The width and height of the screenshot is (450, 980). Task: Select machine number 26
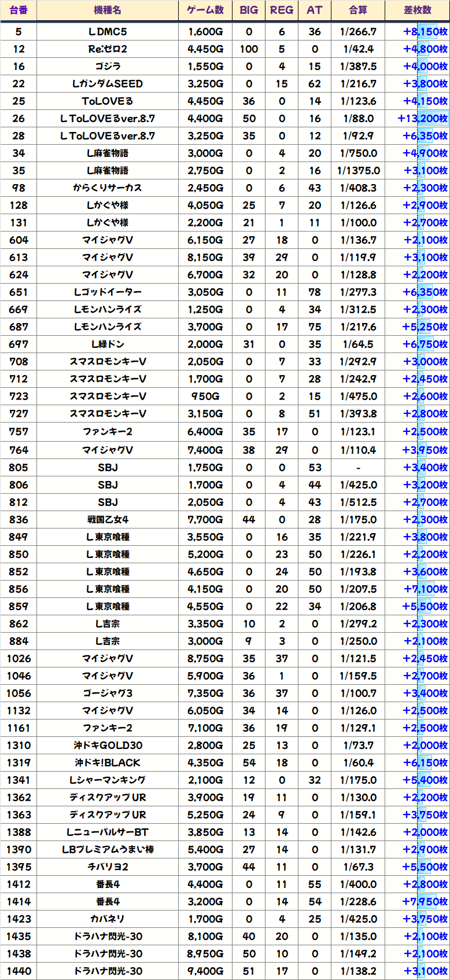pyautogui.click(x=19, y=119)
